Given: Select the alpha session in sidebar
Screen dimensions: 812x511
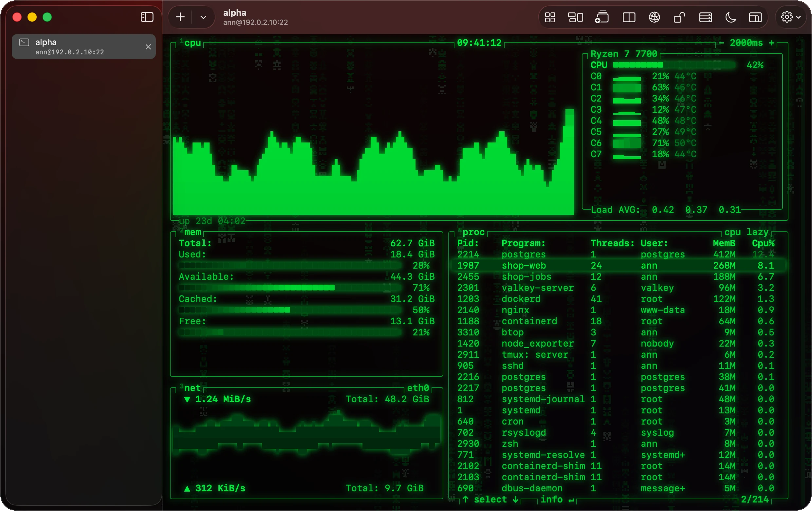Looking at the screenshot, I should click(x=83, y=47).
